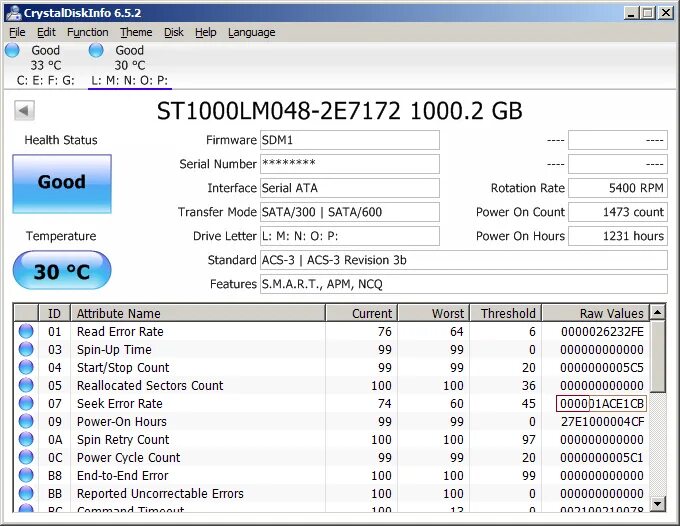680x526 pixels.
Task: Click the CrystalDiskInfo title bar app icon
Action: [x=14, y=13]
